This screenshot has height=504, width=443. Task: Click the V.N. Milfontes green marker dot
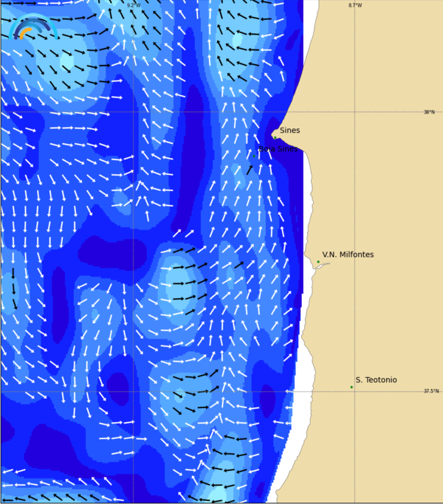pos(318,261)
